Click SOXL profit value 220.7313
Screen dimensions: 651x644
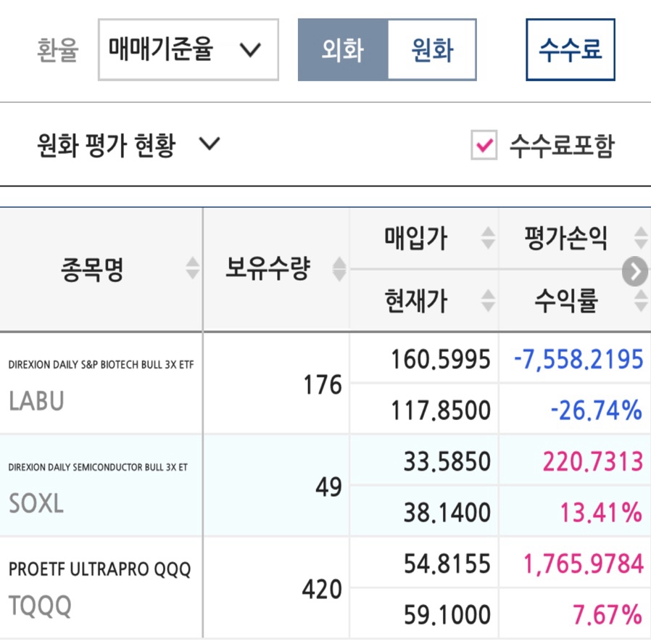pyautogui.click(x=593, y=461)
